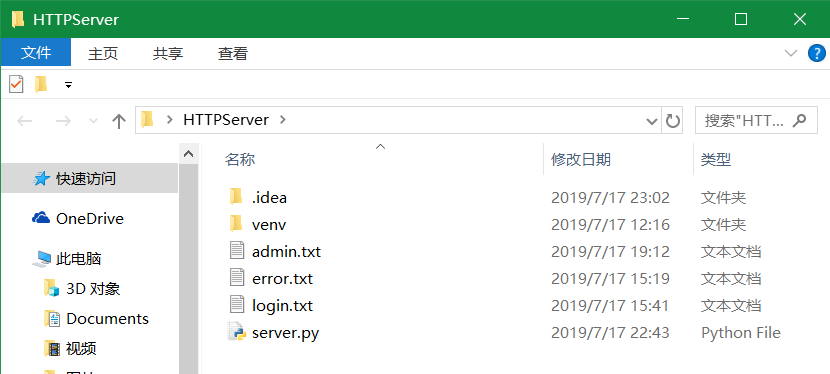Go up one folder level arrow
This screenshot has width=830, height=374.
pos(119,121)
